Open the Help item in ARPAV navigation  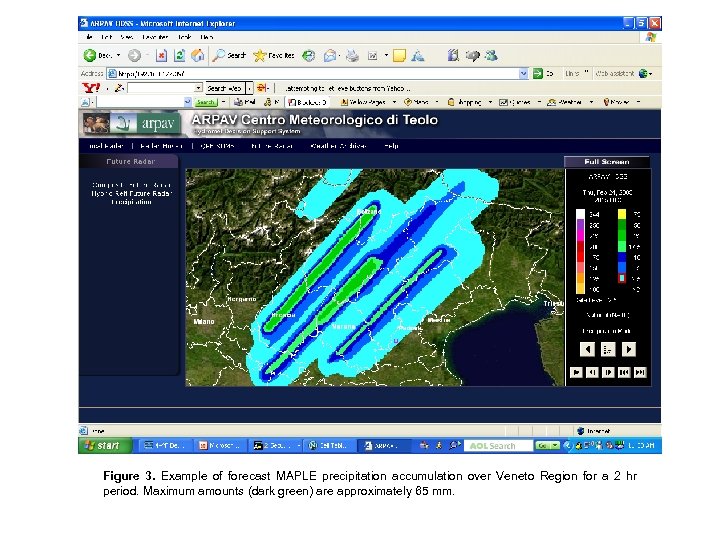[391, 146]
